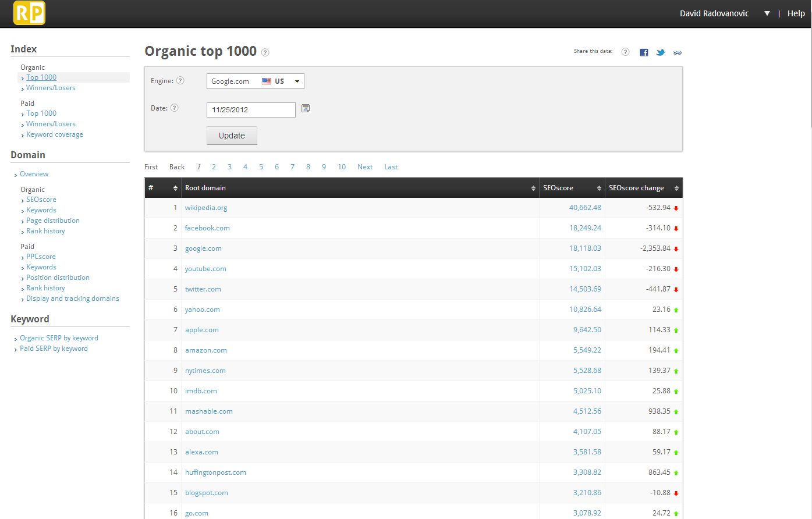Open the twitter.com domain link
The width and height of the screenshot is (812, 519).
pos(203,289)
